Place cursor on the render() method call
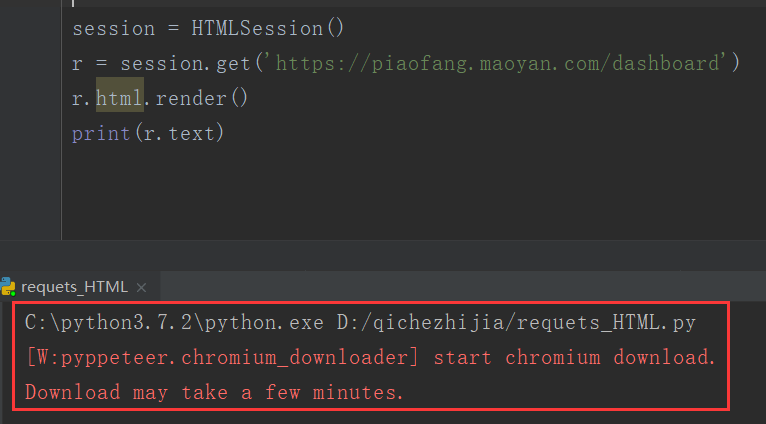The width and height of the screenshot is (766, 424). coord(202,98)
